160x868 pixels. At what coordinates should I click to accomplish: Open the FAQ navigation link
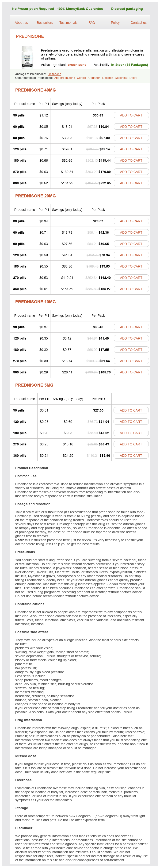point(91,23)
